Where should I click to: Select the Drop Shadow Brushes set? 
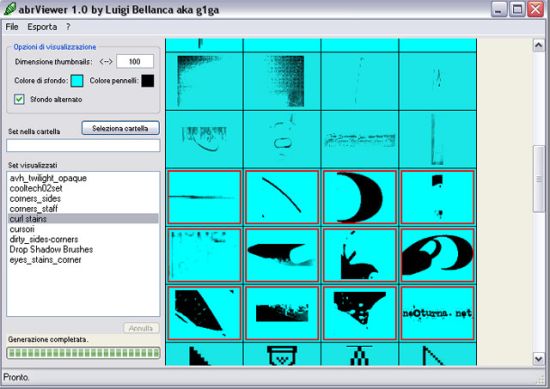[51, 249]
